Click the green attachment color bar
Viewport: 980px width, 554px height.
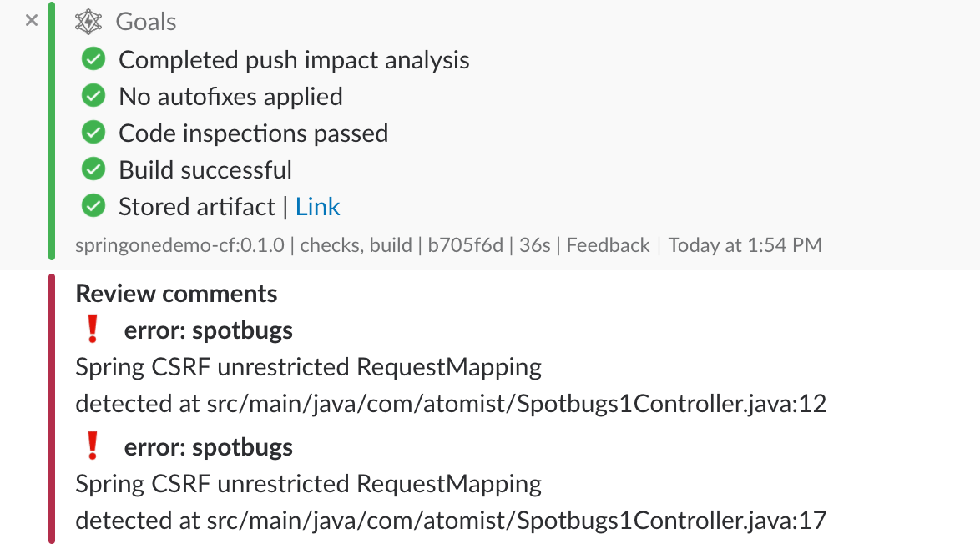point(52,131)
